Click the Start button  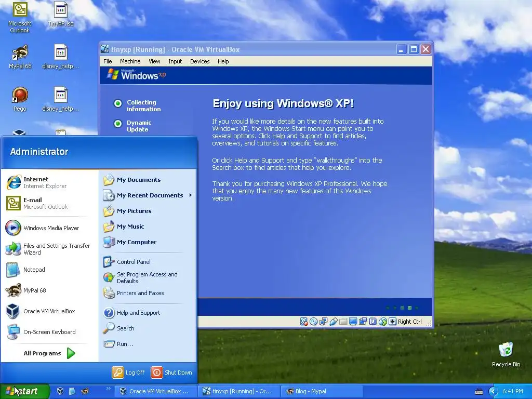pyautogui.click(x=24, y=391)
